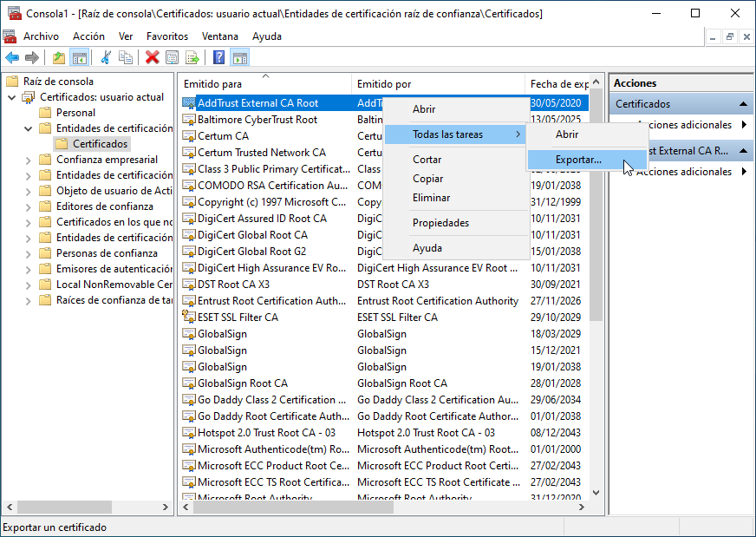This screenshot has height=537, width=756.
Task: Open the Favoritos menu
Action: click(167, 36)
